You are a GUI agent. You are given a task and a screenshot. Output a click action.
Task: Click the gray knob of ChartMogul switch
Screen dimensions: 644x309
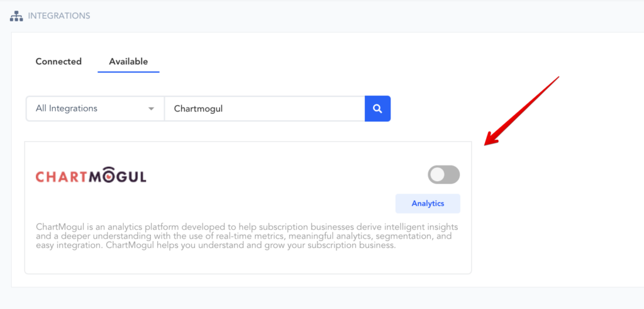coord(437,175)
